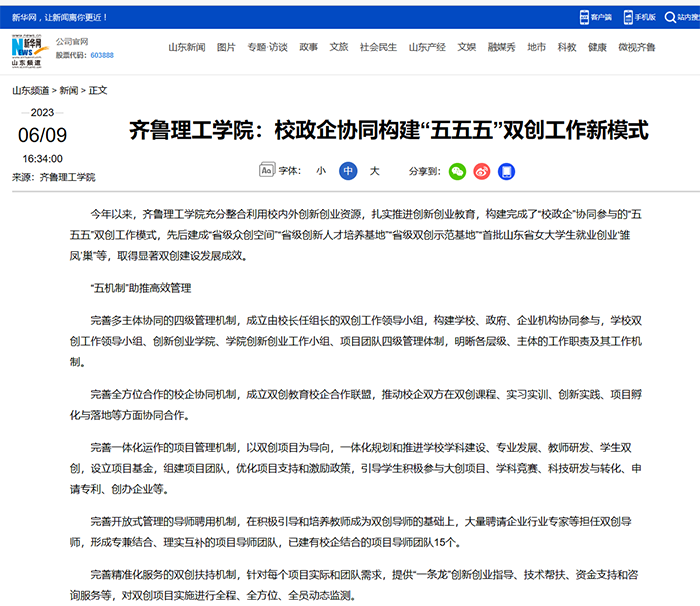Open the 社会民生 navigation item
700x606 pixels.
point(378,47)
